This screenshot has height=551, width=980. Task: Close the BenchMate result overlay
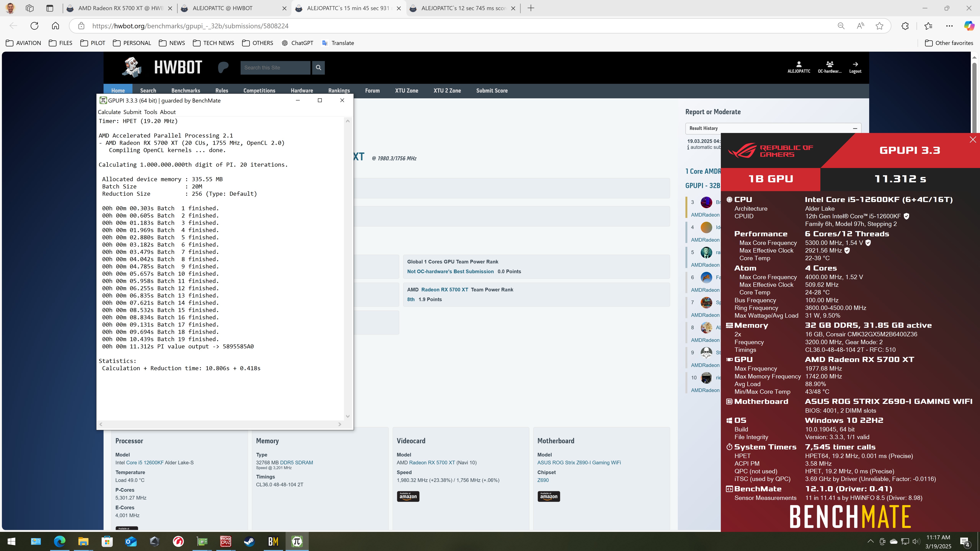(x=973, y=139)
